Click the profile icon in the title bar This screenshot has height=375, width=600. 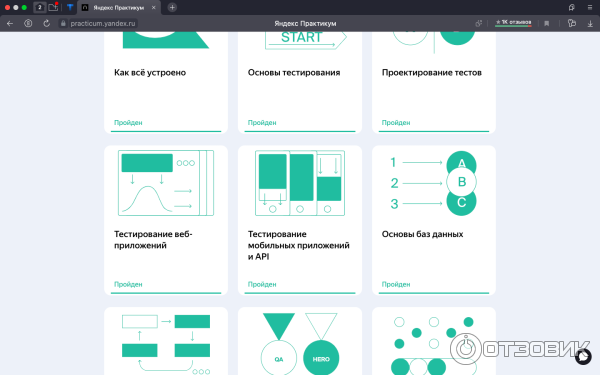pos(571,7)
